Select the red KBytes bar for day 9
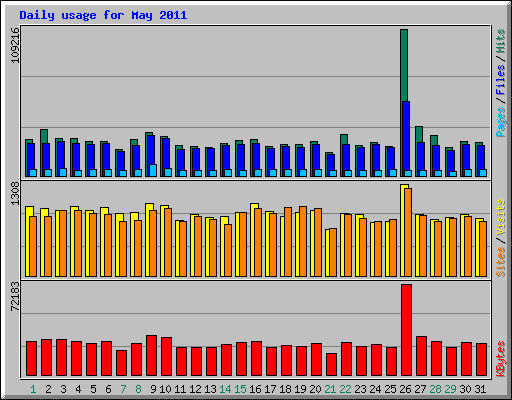The height and width of the screenshot is (400, 512). [151, 356]
